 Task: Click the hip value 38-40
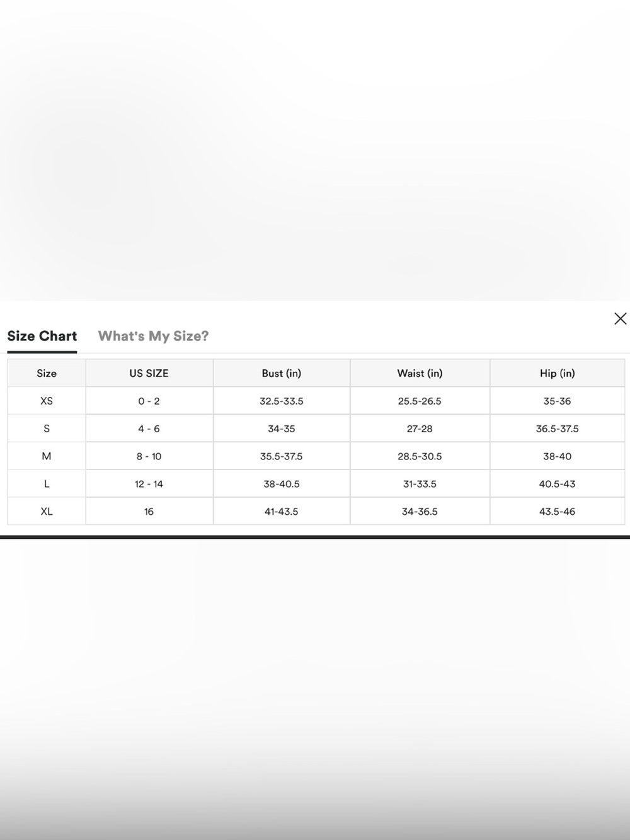tap(558, 456)
